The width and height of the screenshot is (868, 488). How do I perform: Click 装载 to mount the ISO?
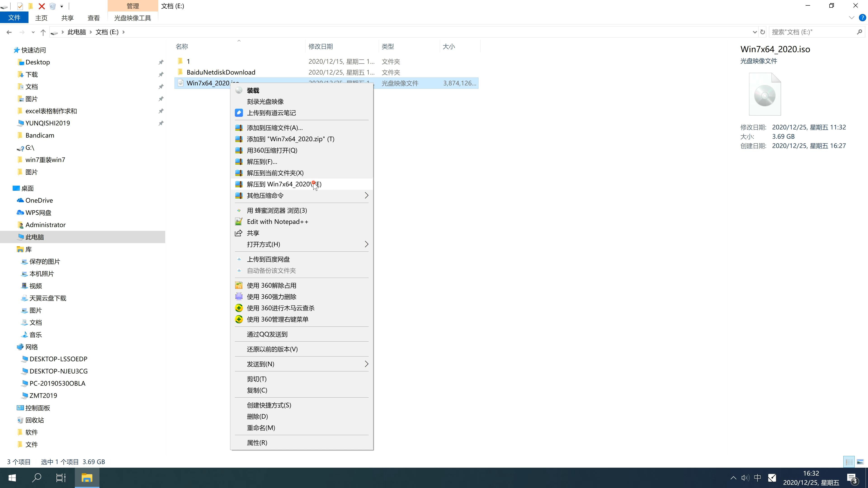point(253,90)
